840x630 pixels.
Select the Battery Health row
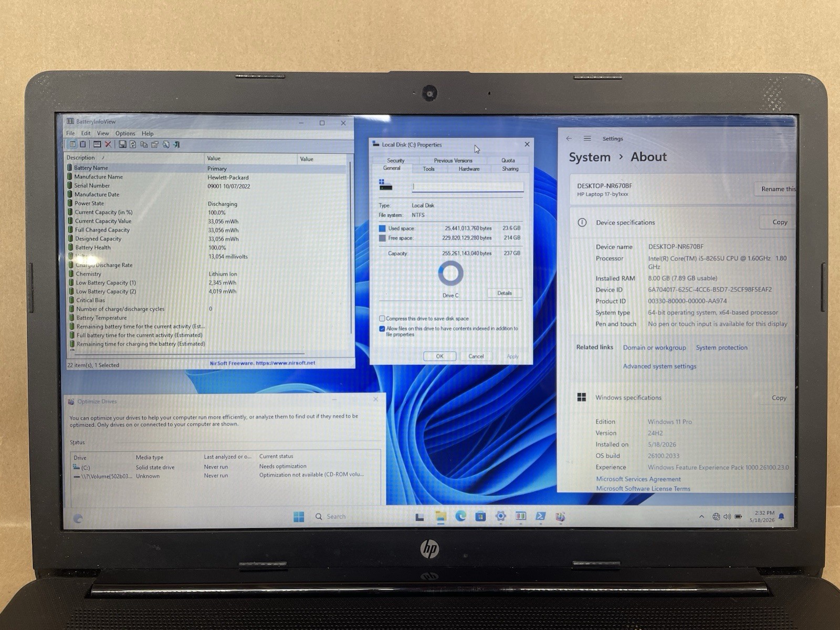point(207,248)
